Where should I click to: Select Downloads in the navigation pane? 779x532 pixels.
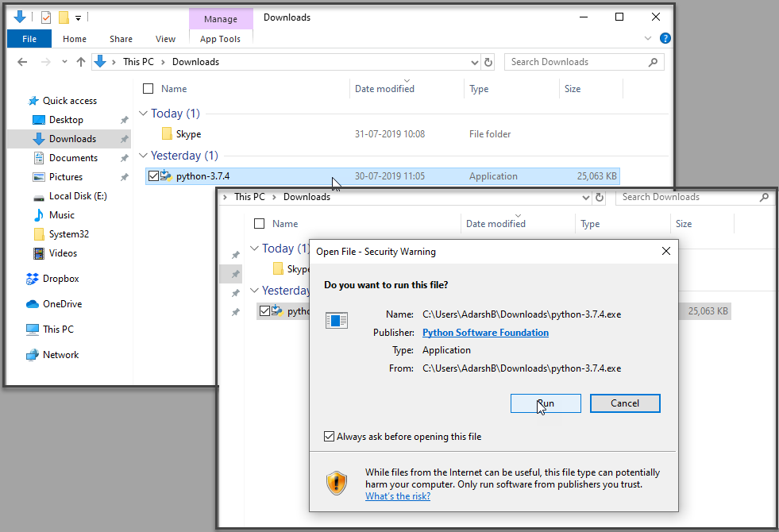tap(72, 139)
